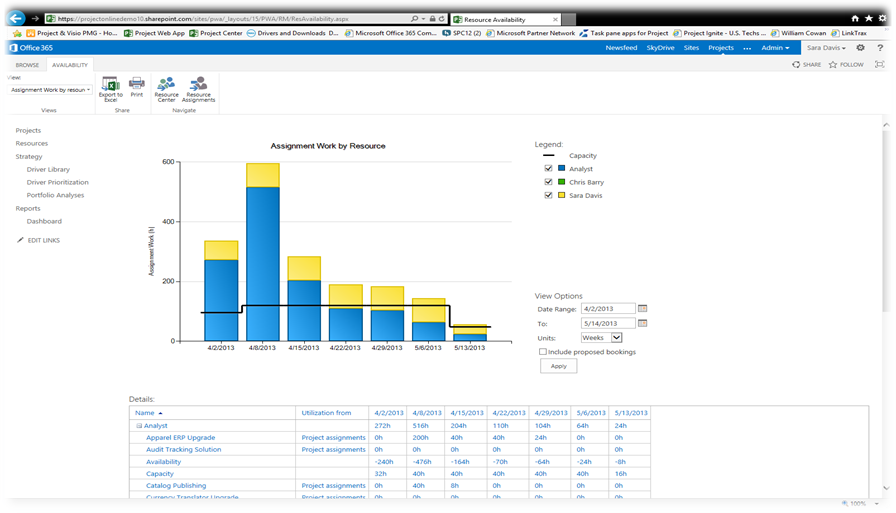Screen dimensions: 896x513
Task: Click the Follow star icon
Action: click(x=832, y=65)
